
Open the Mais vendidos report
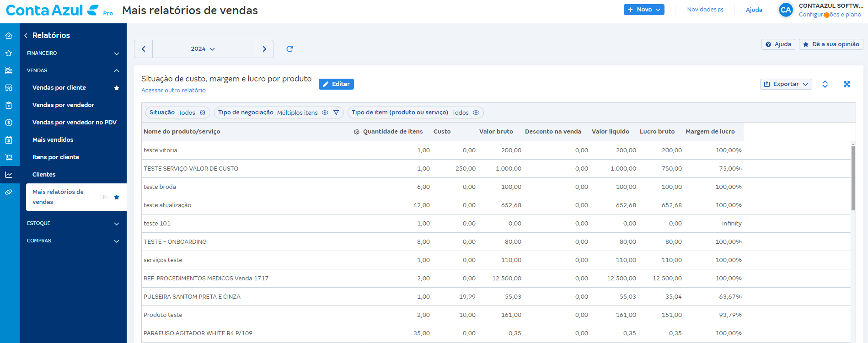pos(53,140)
